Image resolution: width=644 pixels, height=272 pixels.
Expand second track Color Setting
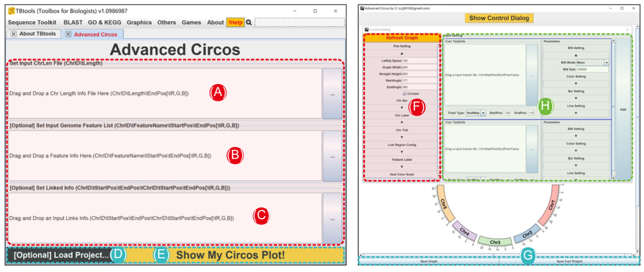click(576, 151)
